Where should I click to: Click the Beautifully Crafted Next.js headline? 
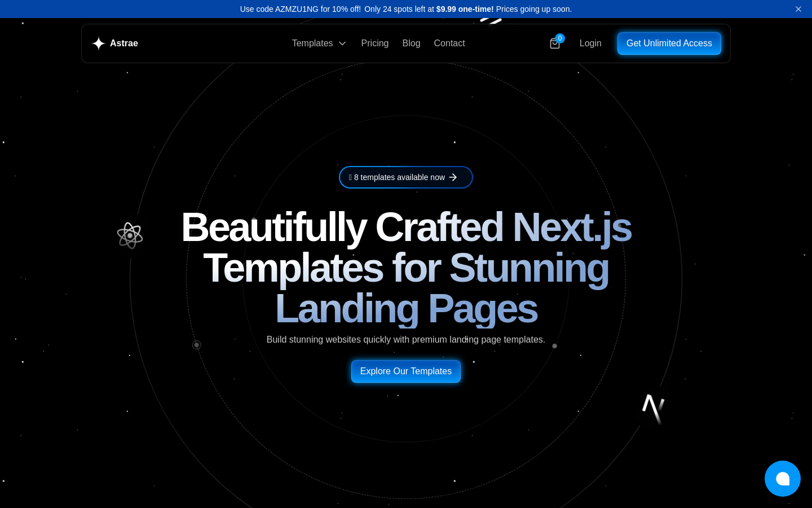406,268
